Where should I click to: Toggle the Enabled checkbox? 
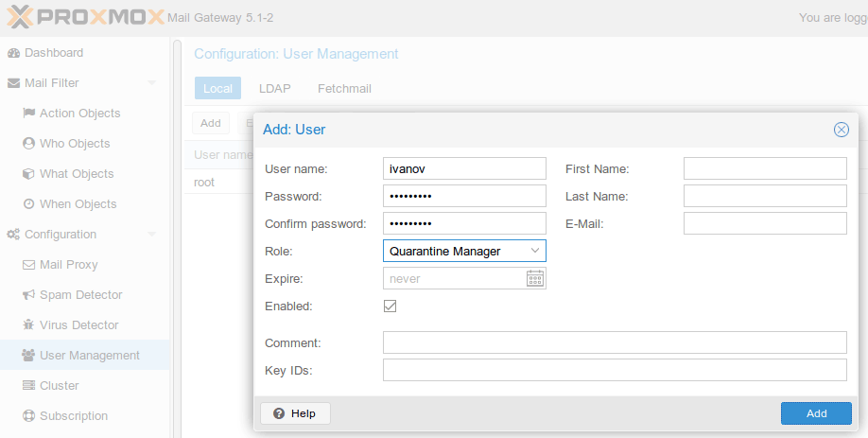390,307
